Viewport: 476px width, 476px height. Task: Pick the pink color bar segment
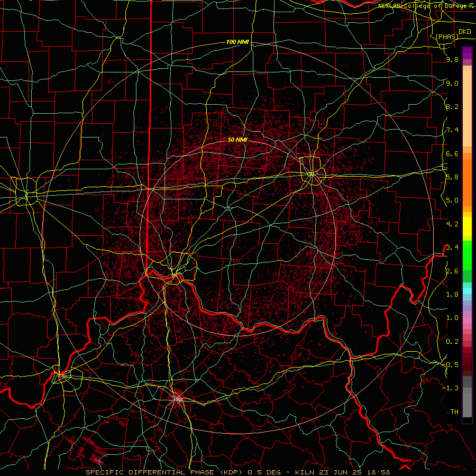point(467,321)
